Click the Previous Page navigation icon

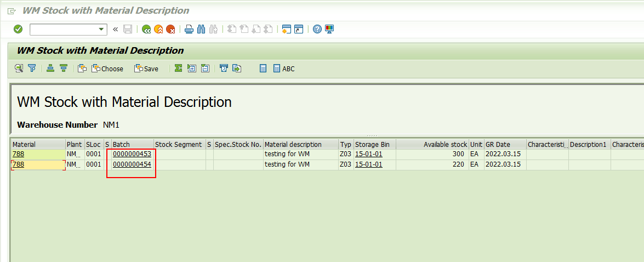(x=244, y=29)
